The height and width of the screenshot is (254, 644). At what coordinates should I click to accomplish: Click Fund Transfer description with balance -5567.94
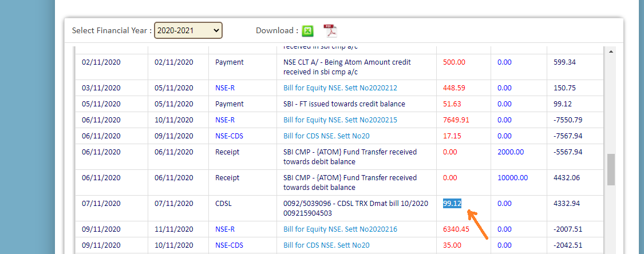350,157
